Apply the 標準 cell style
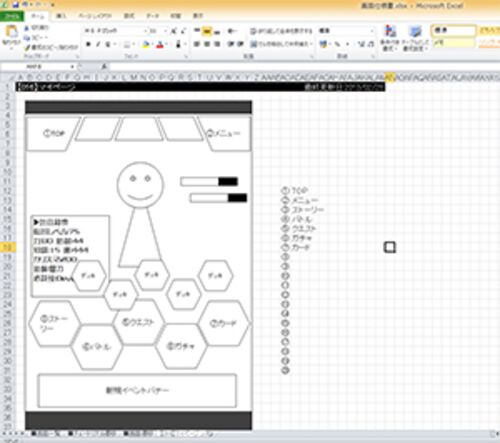Image resolution: width=500 pixels, height=443 pixels. (454, 31)
